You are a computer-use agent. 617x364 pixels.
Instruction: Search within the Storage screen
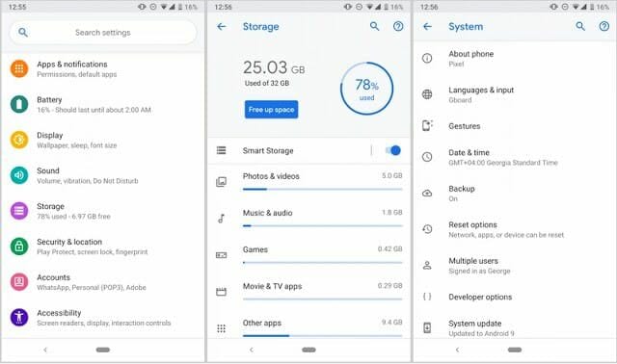[375, 26]
